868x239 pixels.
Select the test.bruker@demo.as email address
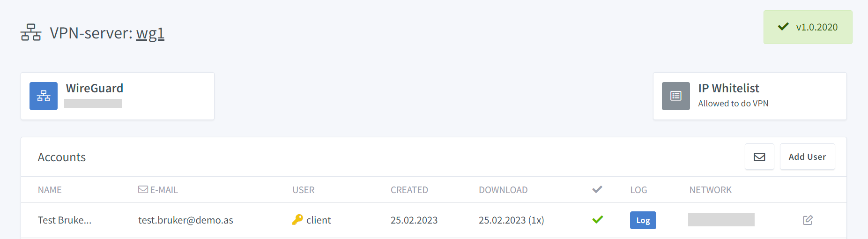pyautogui.click(x=185, y=220)
